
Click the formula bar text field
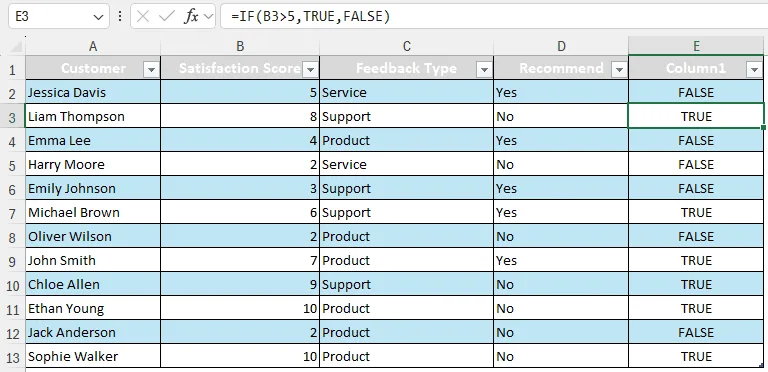(494, 17)
